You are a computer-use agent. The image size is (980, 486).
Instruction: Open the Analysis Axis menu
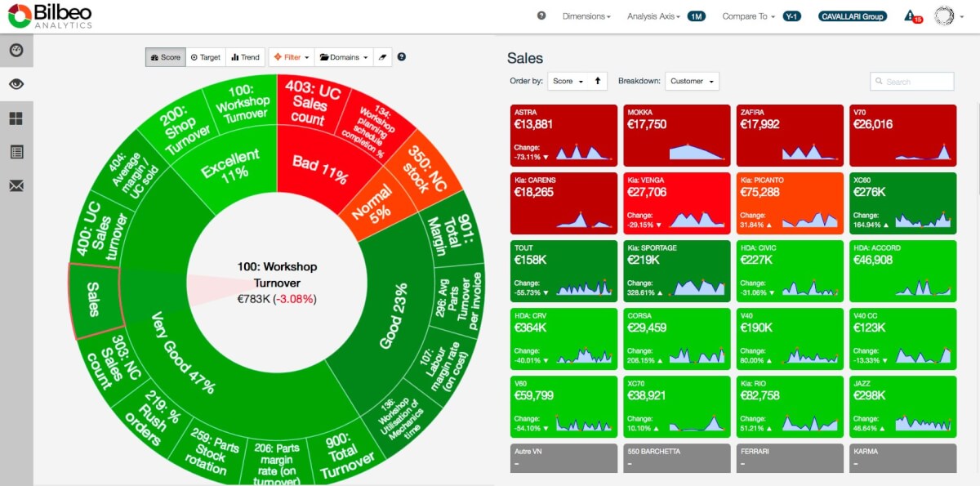pos(653,16)
